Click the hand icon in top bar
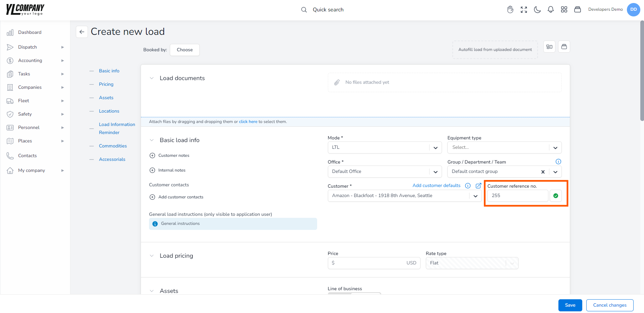 coord(510,10)
